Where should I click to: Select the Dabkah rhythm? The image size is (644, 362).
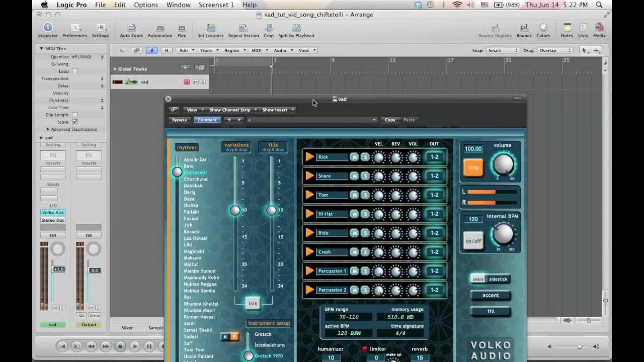click(193, 186)
